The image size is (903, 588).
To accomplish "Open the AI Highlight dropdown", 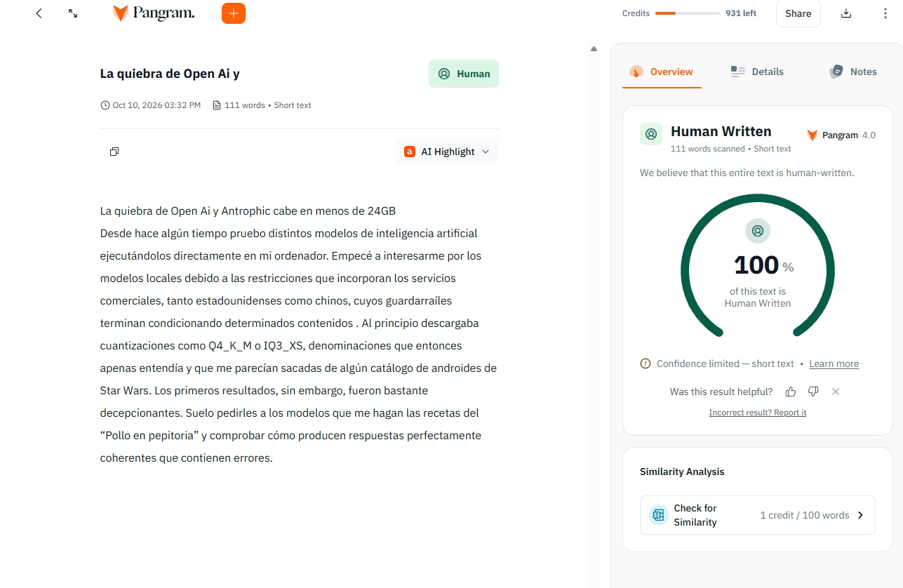I will [447, 152].
